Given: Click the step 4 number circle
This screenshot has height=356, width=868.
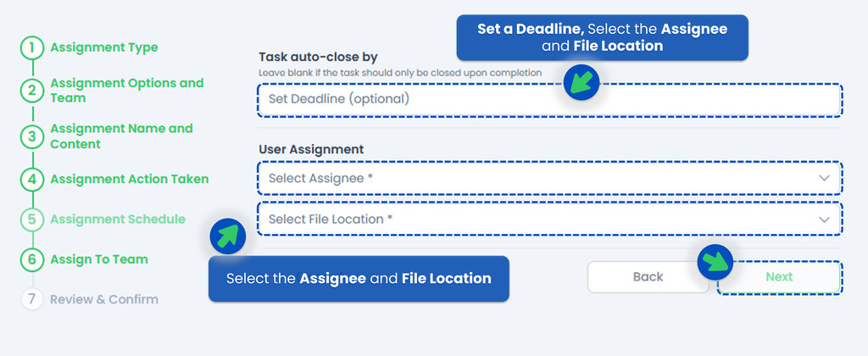Looking at the screenshot, I should click(31, 179).
